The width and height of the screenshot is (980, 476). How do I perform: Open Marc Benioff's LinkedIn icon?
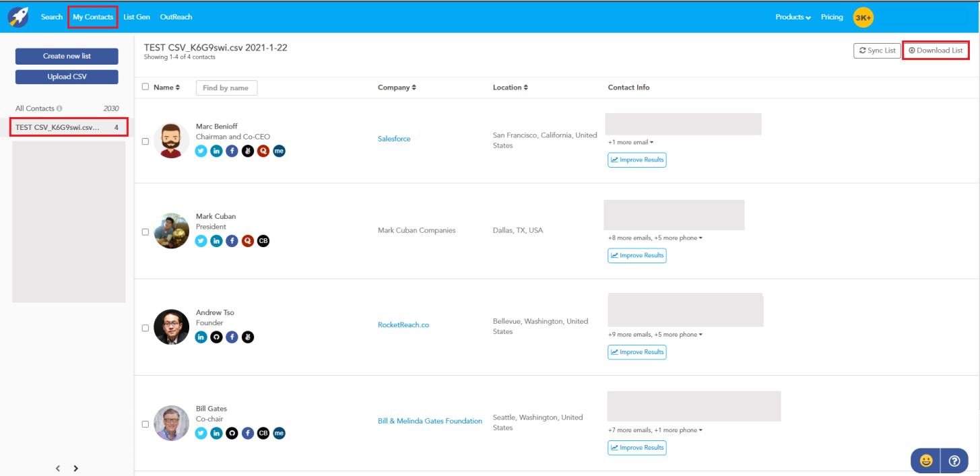coord(216,151)
